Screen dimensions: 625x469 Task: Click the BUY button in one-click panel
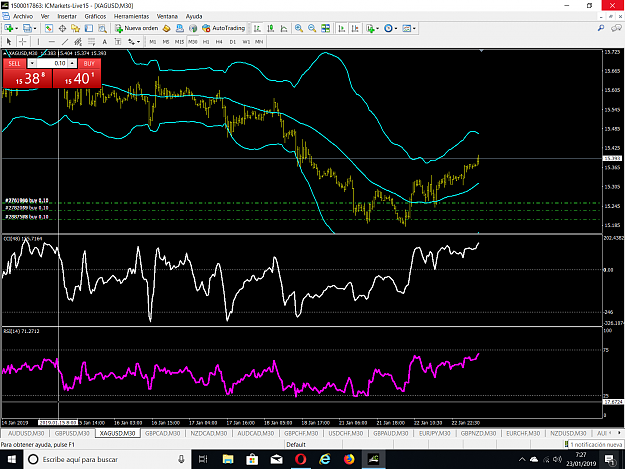(x=89, y=63)
